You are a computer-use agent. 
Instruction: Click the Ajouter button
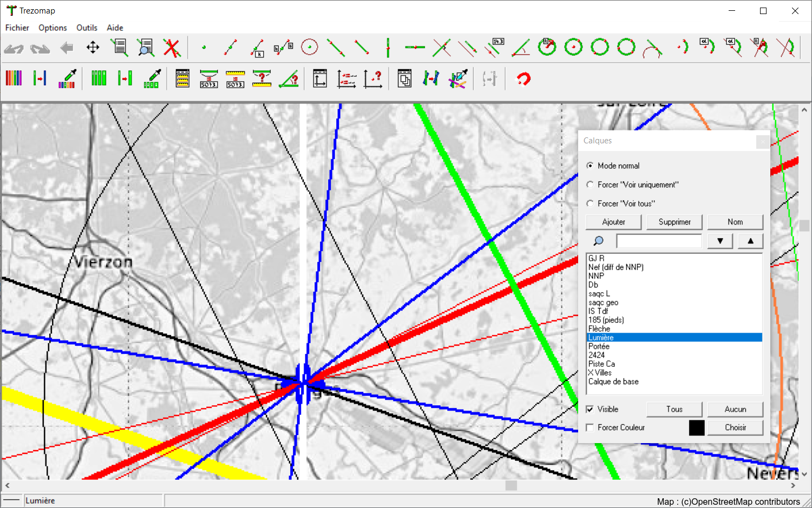[x=613, y=222]
